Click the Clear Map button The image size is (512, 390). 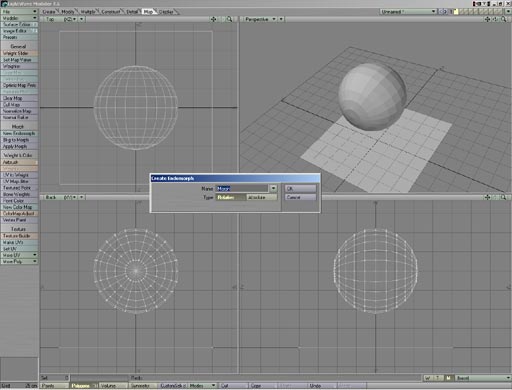point(19,98)
